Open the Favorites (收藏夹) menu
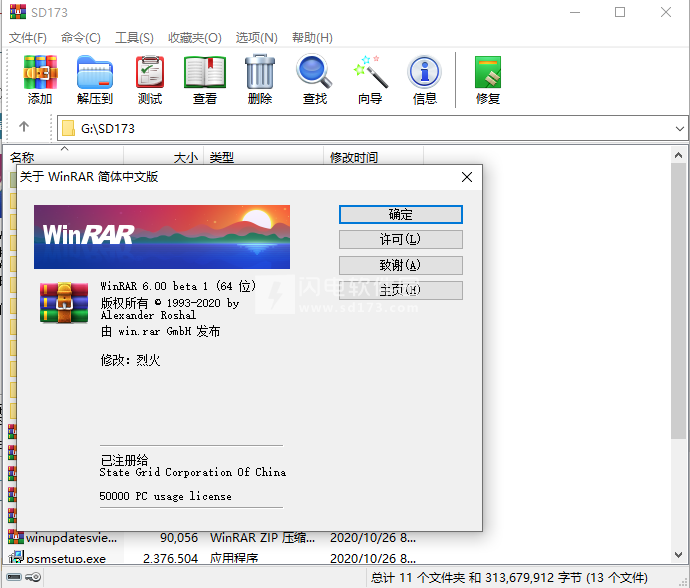Screen dimensions: 690x588 pyautogui.click(x=195, y=38)
